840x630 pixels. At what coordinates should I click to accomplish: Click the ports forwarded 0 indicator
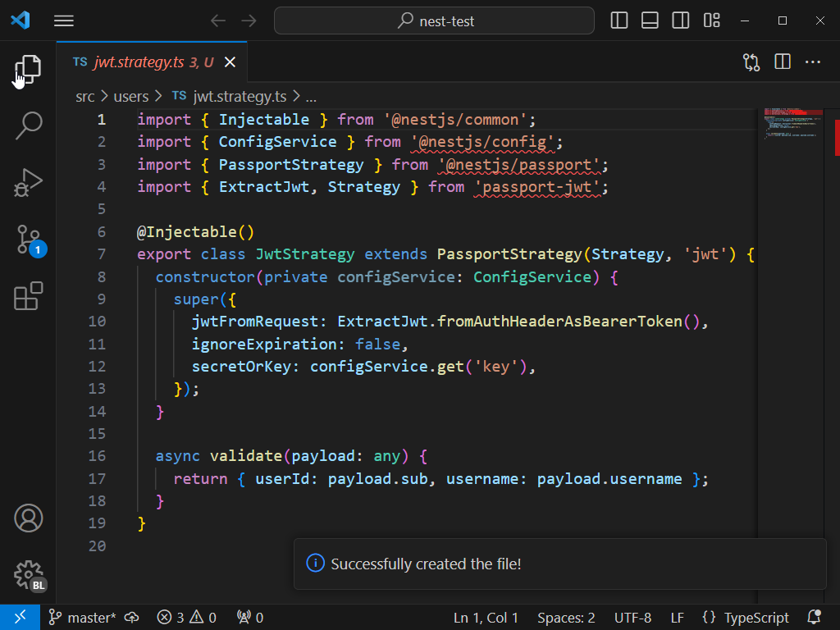coord(250,618)
